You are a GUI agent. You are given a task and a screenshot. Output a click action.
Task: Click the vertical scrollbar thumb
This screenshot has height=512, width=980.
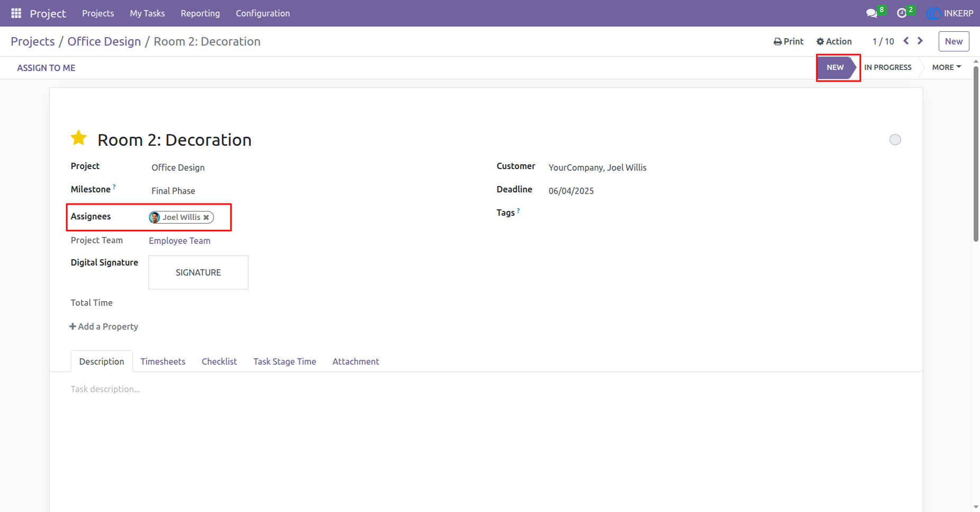[976, 154]
